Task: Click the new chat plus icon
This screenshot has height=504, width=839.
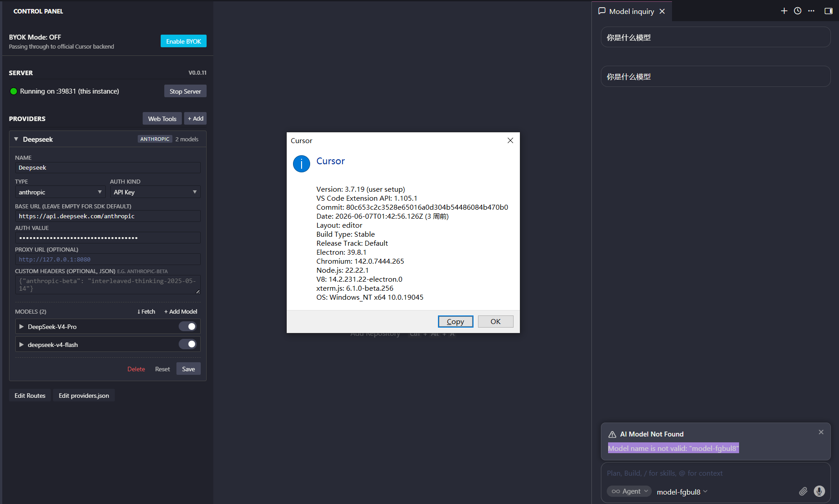Action: (x=784, y=11)
